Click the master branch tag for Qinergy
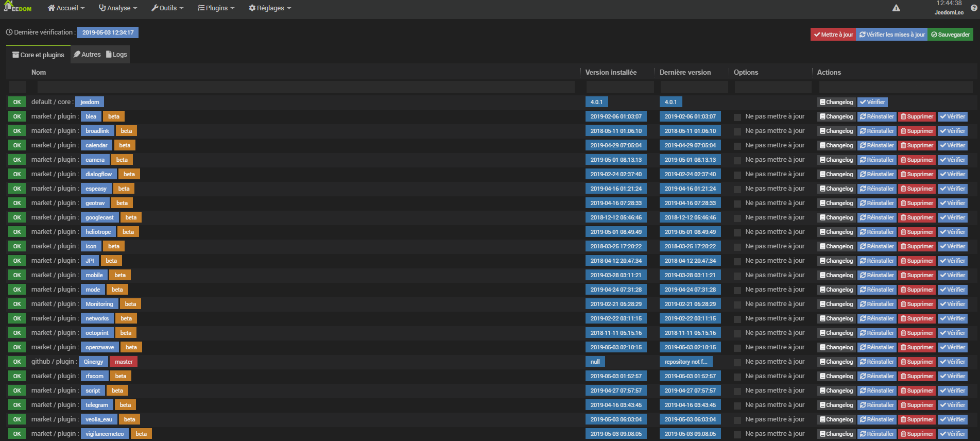This screenshot has height=441, width=980. coord(124,362)
